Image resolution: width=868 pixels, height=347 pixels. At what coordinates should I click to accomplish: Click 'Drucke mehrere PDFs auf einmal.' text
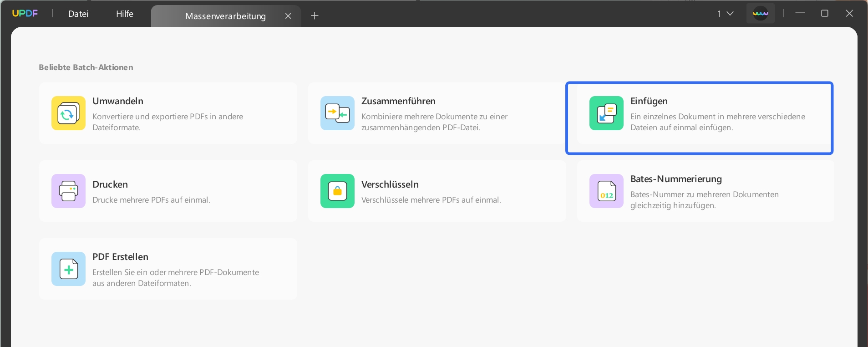(151, 200)
